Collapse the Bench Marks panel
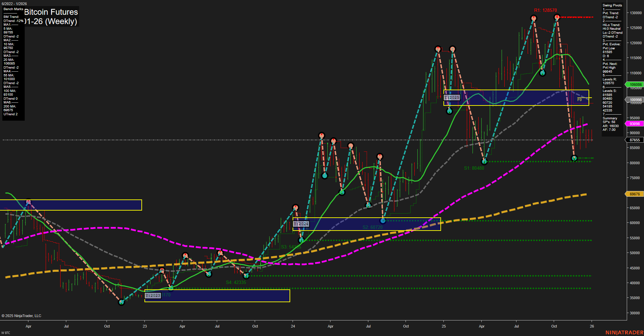 point(13,9)
